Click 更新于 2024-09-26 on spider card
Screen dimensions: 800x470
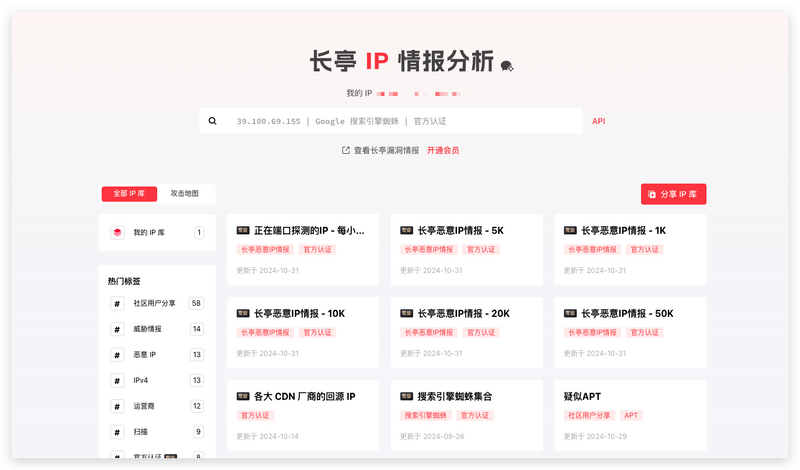pos(432,436)
